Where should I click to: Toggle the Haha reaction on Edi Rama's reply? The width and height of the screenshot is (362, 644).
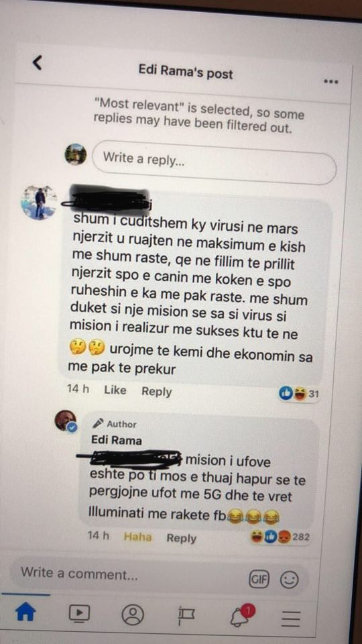(137, 537)
